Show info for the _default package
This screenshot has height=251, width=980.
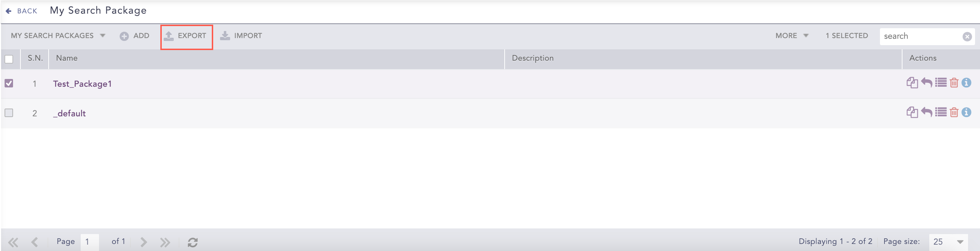(966, 112)
